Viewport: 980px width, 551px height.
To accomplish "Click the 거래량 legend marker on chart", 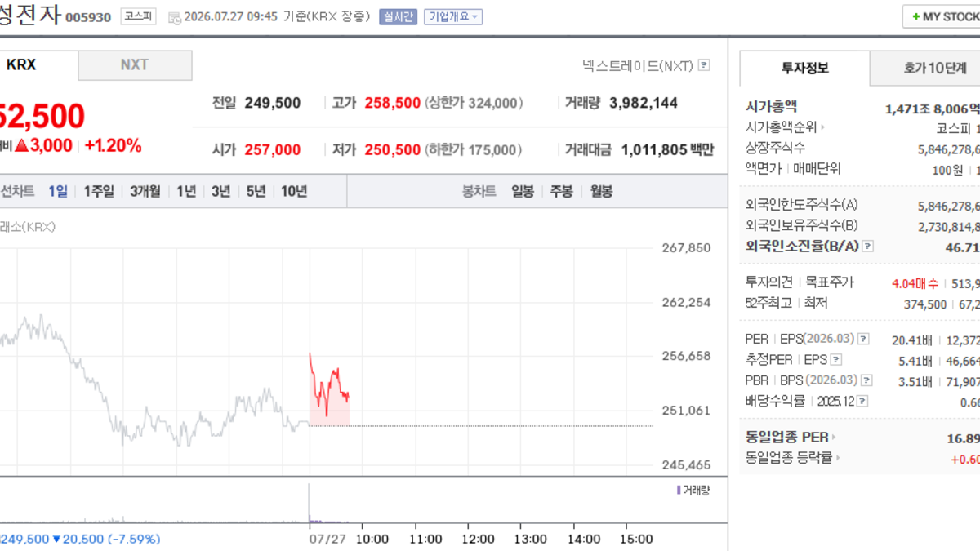I will point(678,490).
